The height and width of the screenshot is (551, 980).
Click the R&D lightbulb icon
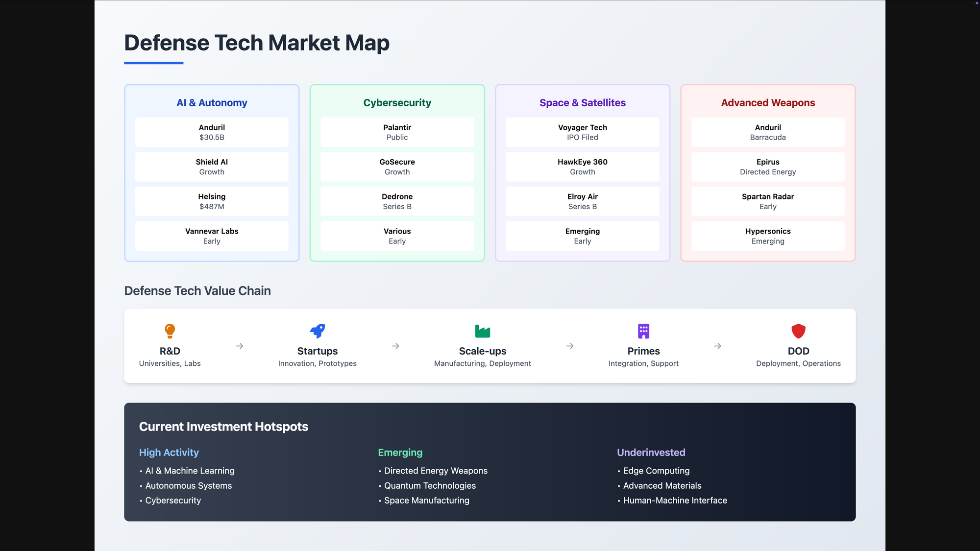[x=170, y=331]
